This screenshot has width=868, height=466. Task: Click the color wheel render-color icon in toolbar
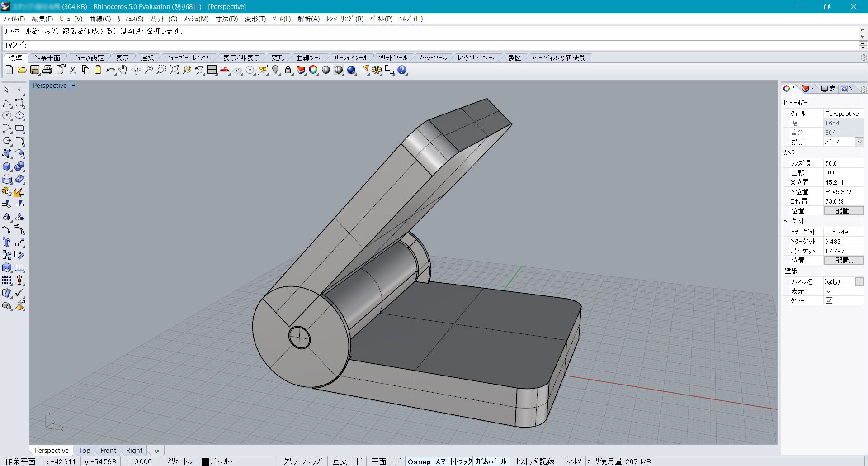tap(313, 70)
